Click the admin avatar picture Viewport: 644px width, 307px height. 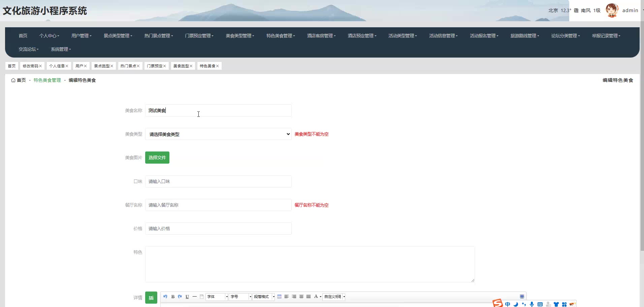tap(612, 10)
